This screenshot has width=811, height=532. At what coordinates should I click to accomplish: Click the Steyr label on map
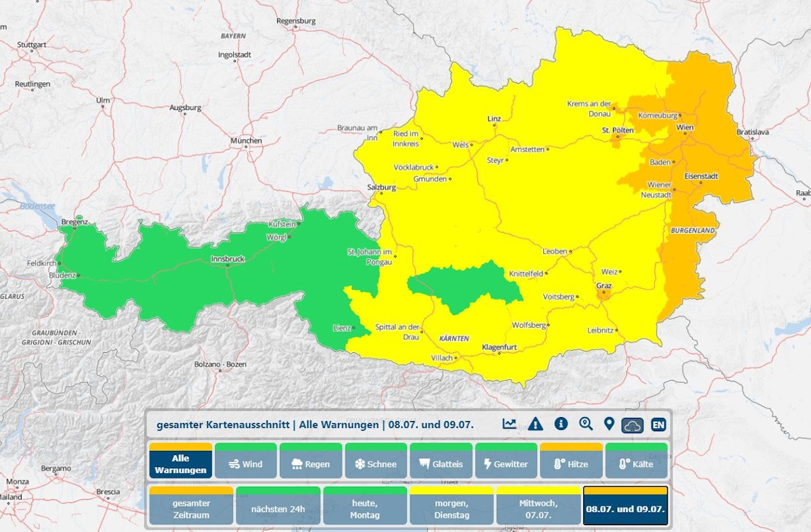coord(495,160)
